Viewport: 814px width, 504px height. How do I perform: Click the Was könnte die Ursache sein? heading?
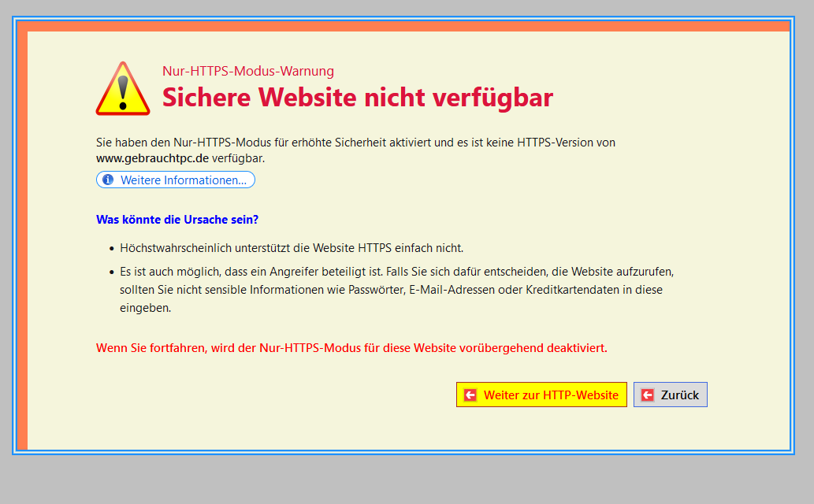(x=177, y=220)
